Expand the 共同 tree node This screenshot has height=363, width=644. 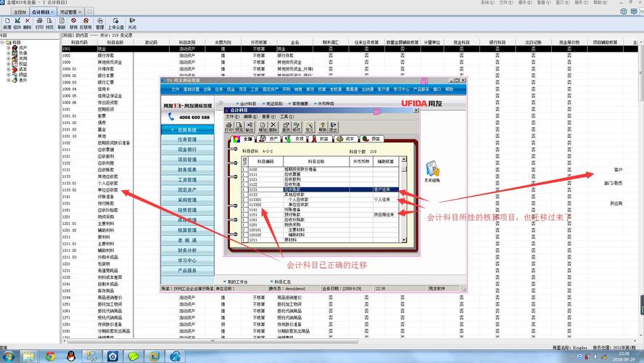8,58
